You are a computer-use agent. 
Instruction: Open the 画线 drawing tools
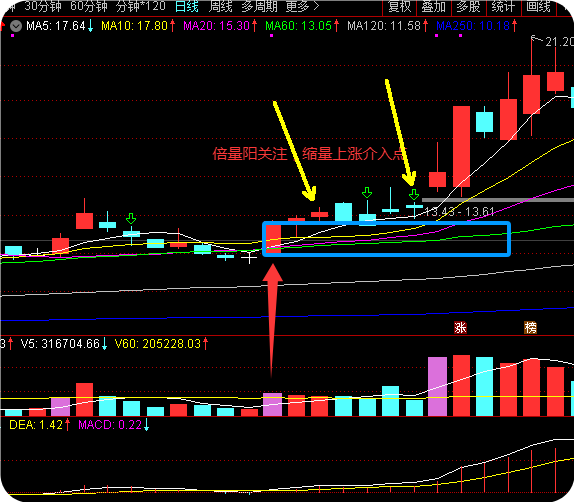538,7
